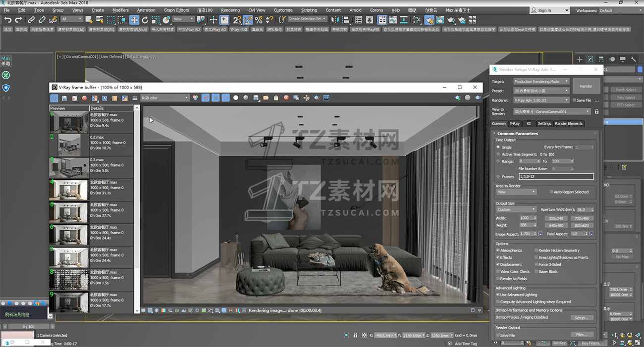644x347 pixels.
Task: Open the selection filter All dropdown
Action: (x=72, y=19)
